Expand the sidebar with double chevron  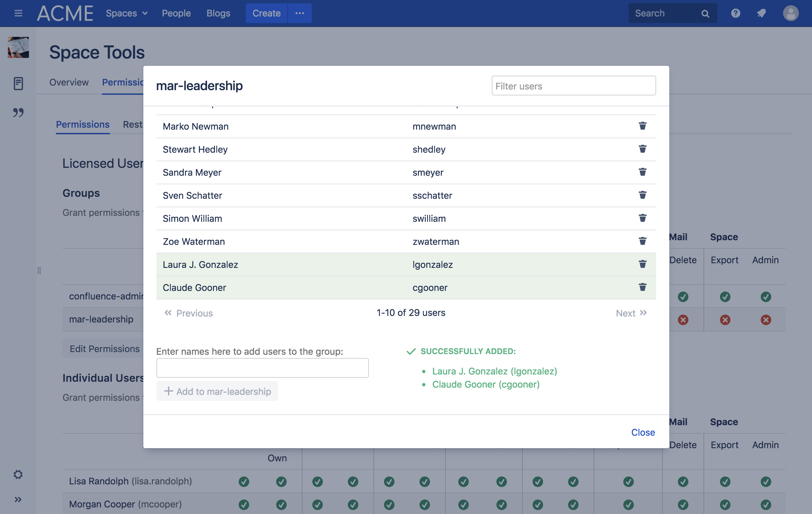18,499
